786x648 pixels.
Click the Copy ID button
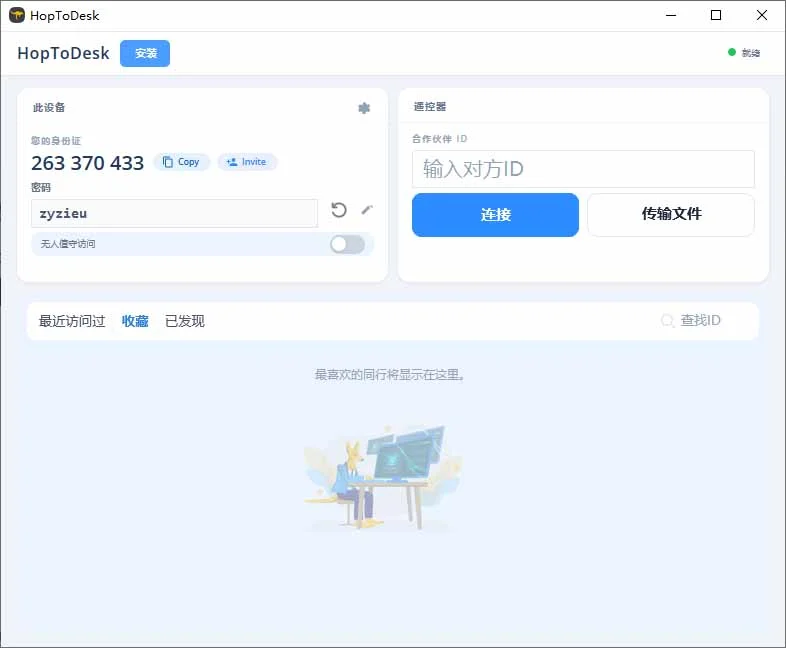coord(181,162)
